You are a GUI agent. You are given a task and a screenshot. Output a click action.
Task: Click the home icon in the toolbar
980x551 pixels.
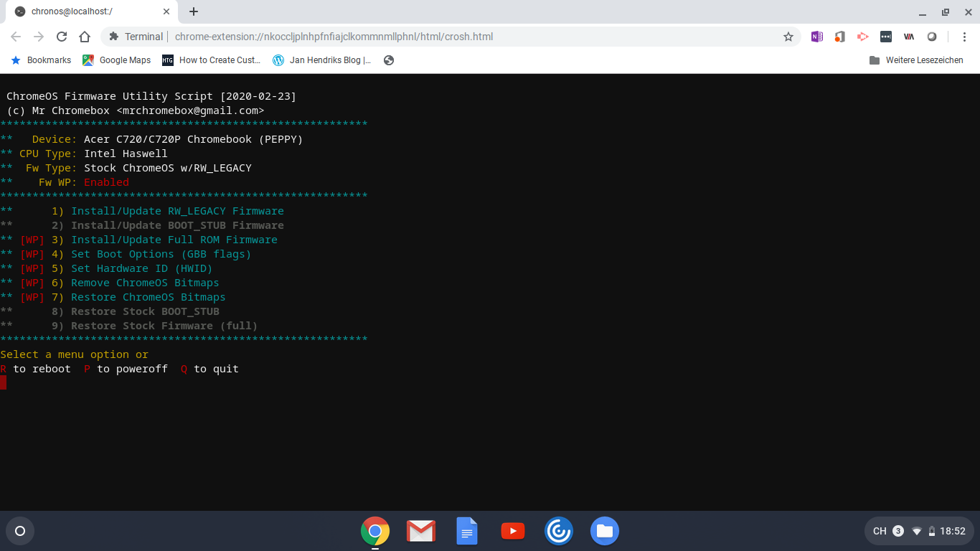[x=85, y=36]
